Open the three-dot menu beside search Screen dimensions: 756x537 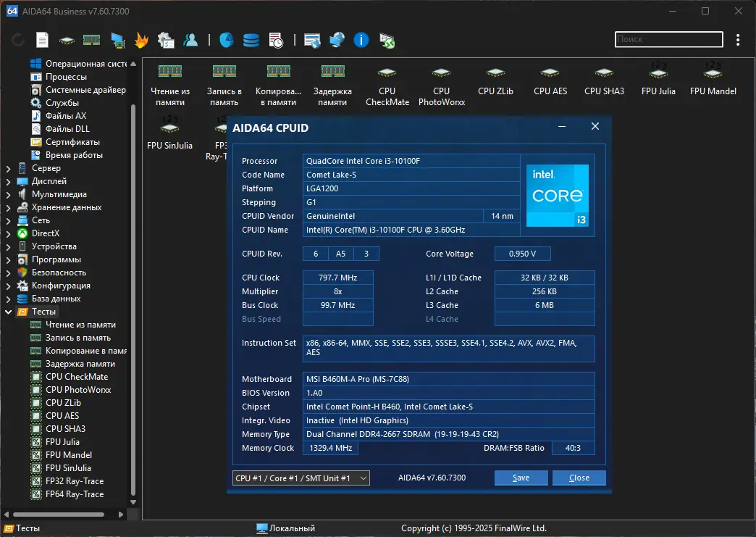coord(738,40)
